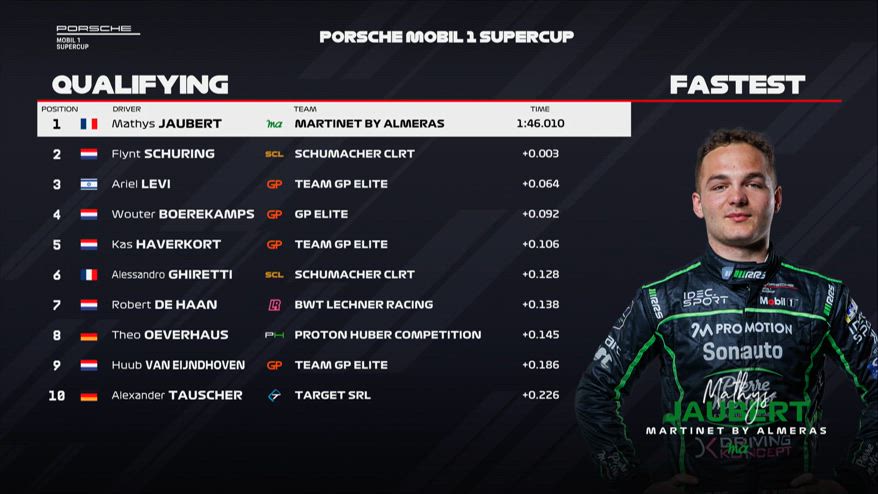Select the Fastest heading
The width and height of the screenshot is (878, 494).
pos(737,84)
